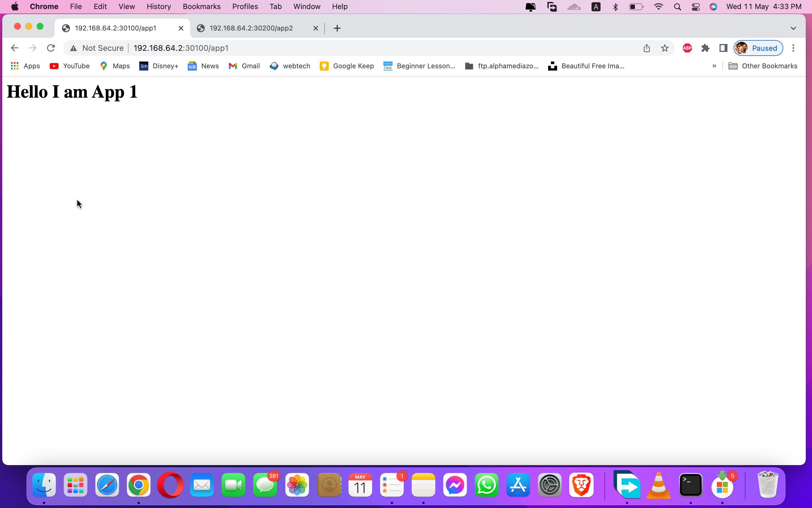The height and width of the screenshot is (508, 812).
Task: Open battery status menu
Action: 636,7
